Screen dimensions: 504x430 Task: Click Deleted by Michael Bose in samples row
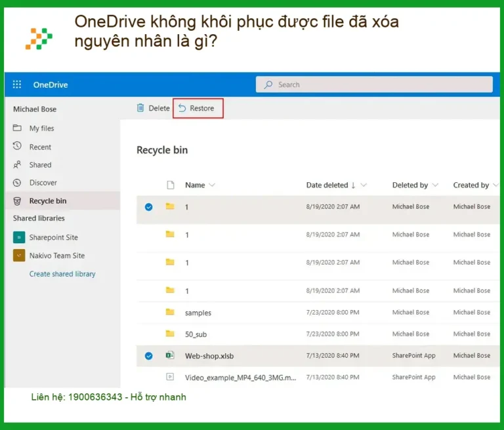[x=410, y=312]
